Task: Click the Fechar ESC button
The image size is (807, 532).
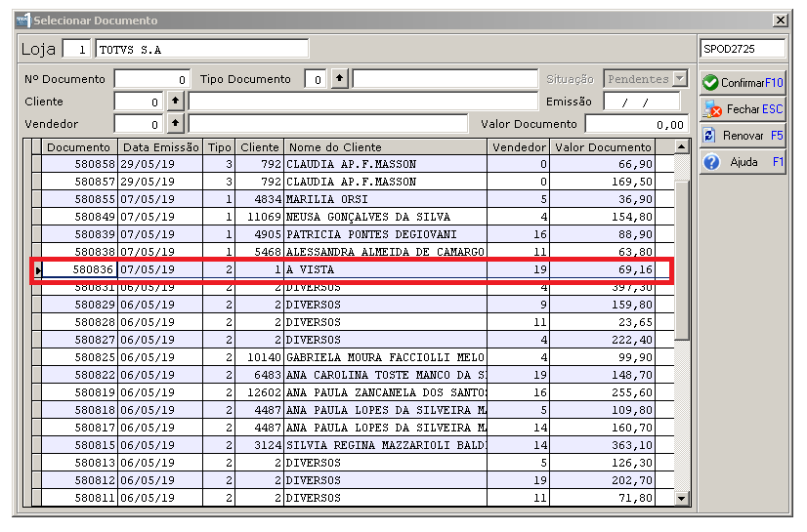Action: coord(743,109)
